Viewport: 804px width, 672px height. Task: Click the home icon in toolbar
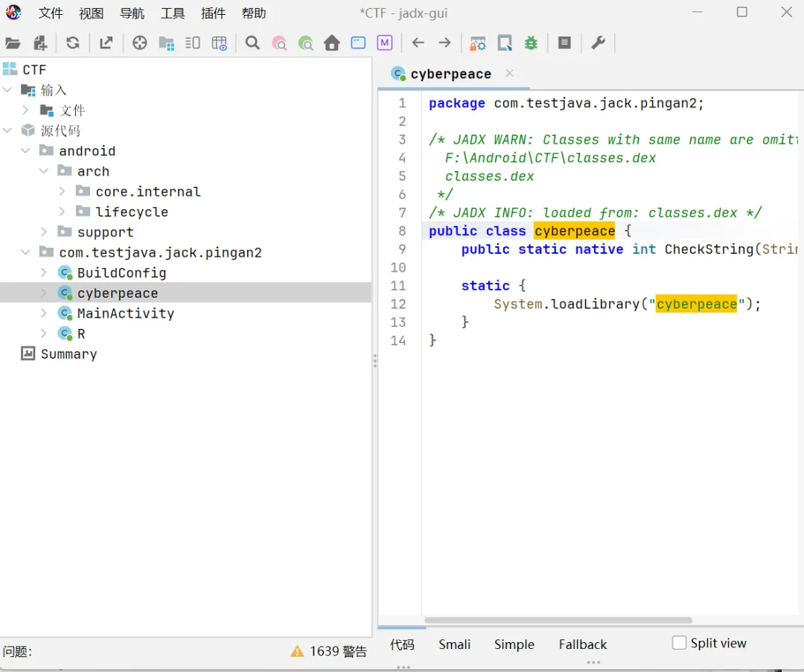pyautogui.click(x=332, y=43)
